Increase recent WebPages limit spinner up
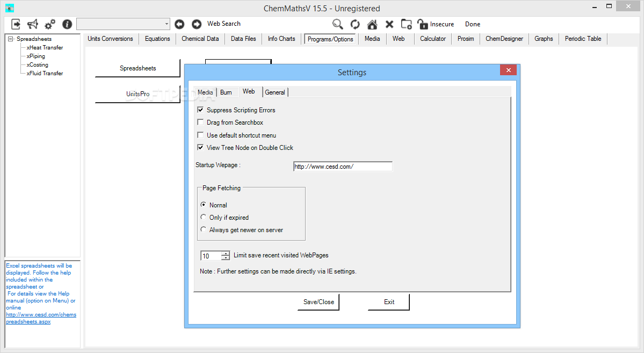644x353 pixels. tap(226, 253)
